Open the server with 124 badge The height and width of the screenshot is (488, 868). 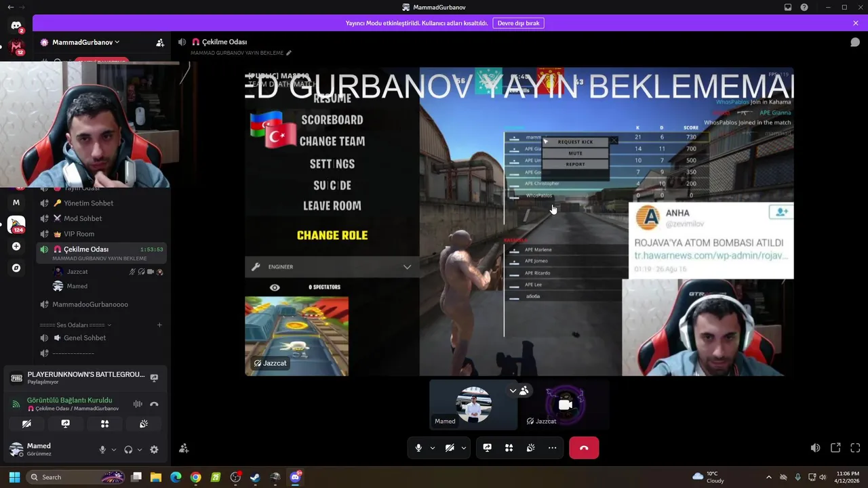point(16,224)
